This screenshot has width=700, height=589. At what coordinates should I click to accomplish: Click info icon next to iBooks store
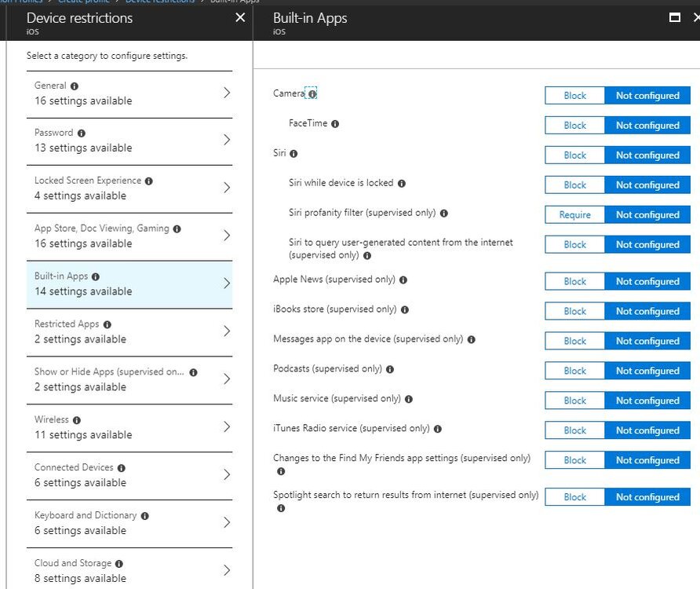point(404,309)
